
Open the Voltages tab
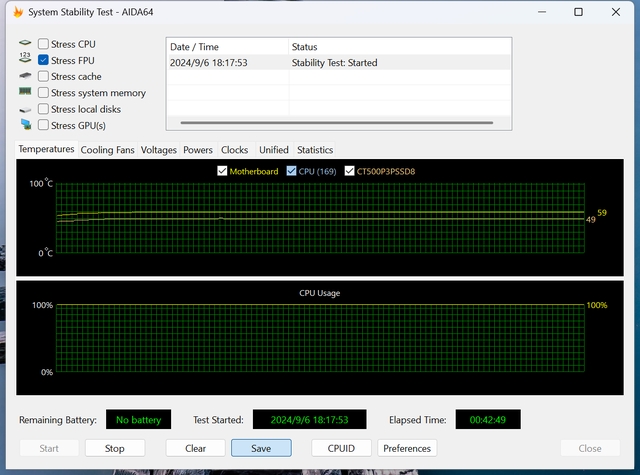pos(158,150)
